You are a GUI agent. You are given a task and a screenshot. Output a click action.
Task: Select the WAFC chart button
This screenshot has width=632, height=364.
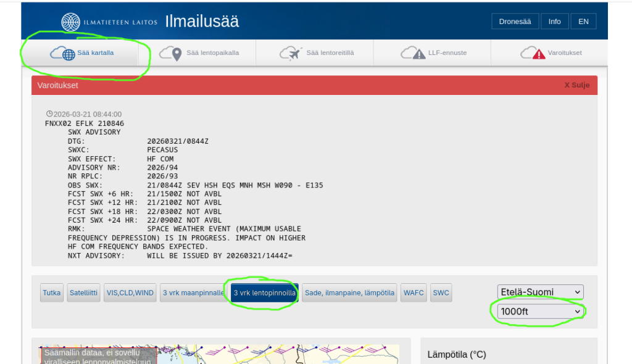414,293
